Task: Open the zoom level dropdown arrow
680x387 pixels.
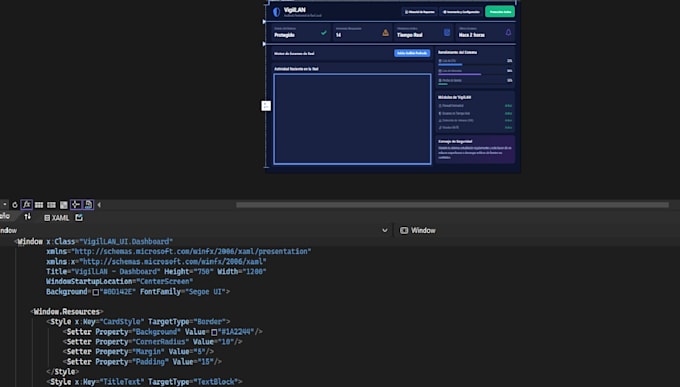Action: click(4, 204)
